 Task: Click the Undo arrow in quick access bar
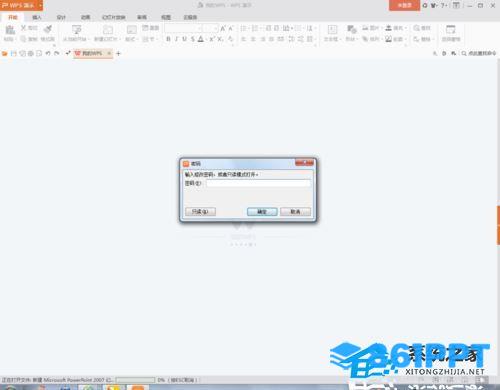click(48, 53)
